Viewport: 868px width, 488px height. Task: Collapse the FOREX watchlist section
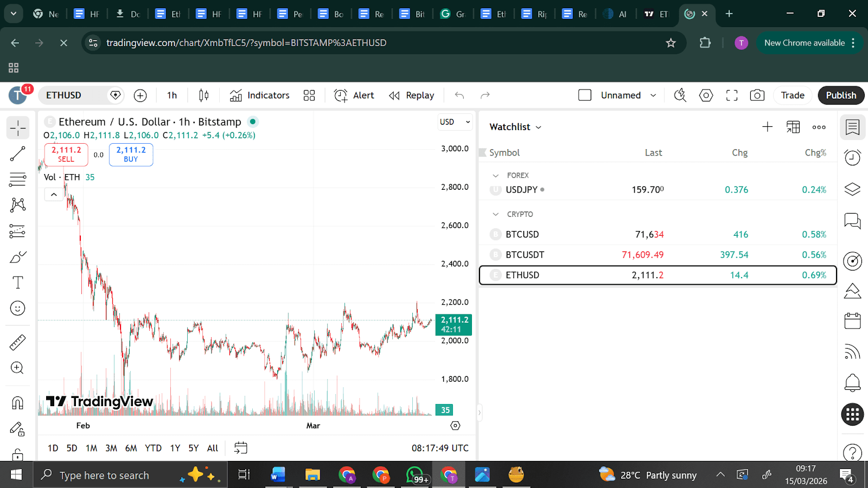point(495,176)
